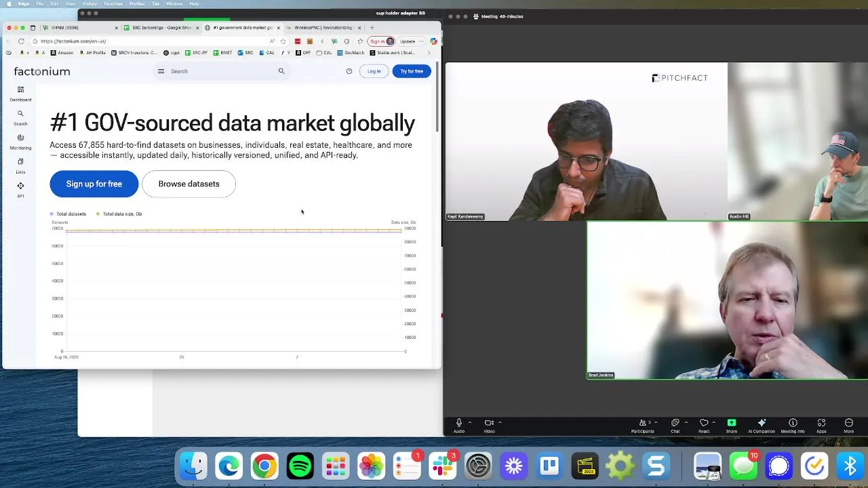Expand the Video options arrow in Zoom
868x488 pixels.
tap(500, 423)
